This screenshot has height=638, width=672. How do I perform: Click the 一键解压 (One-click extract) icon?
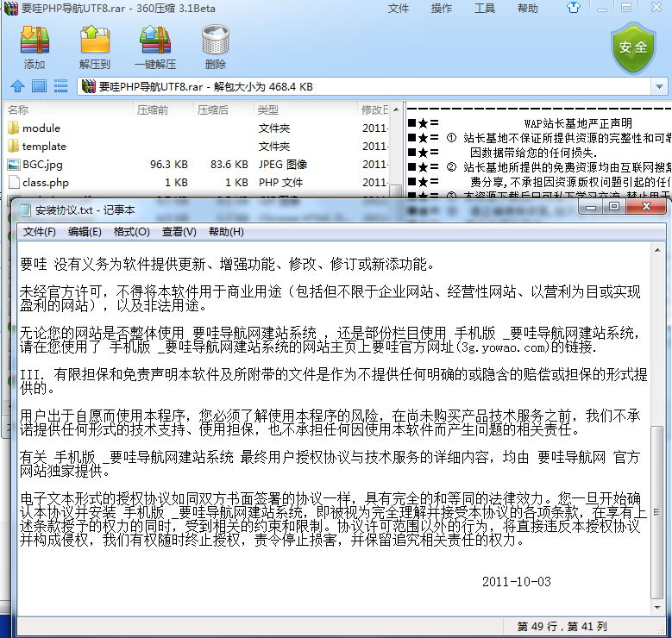[x=155, y=46]
